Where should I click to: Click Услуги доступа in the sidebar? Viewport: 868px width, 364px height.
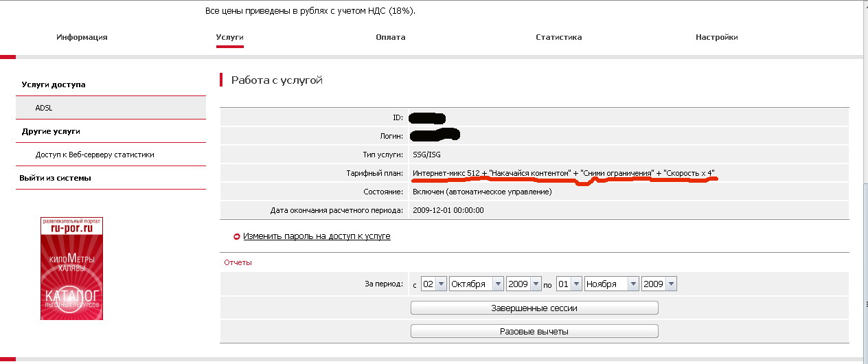click(x=54, y=84)
